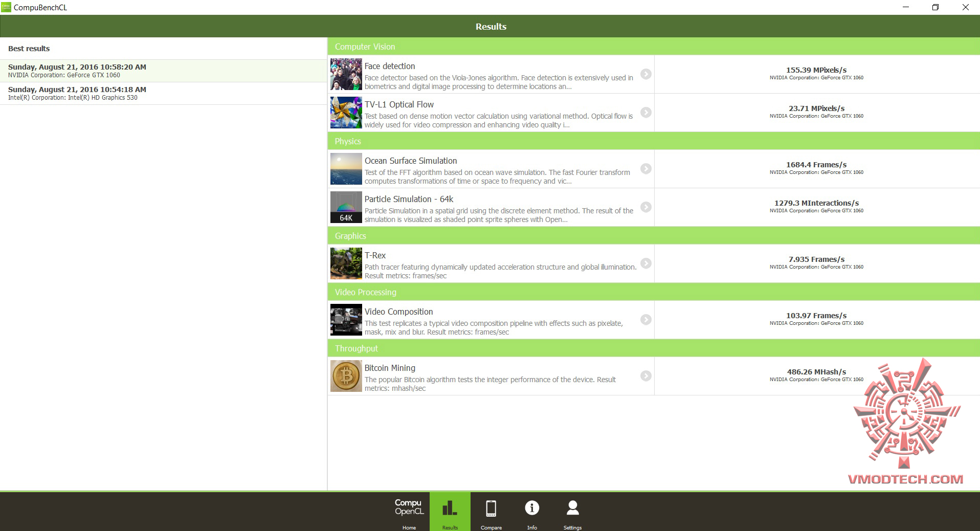Image resolution: width=980 pixels, height=531 pixels.
Task: Expand Particle Simulation - 64k details arrow
Action: 646,207
